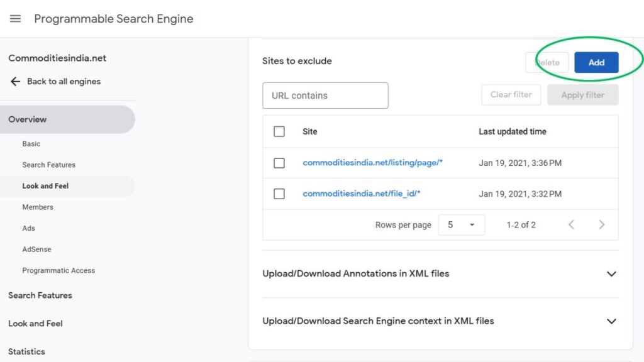
Task: Open top-level Search Features section
Action: (x=40, y=295)
